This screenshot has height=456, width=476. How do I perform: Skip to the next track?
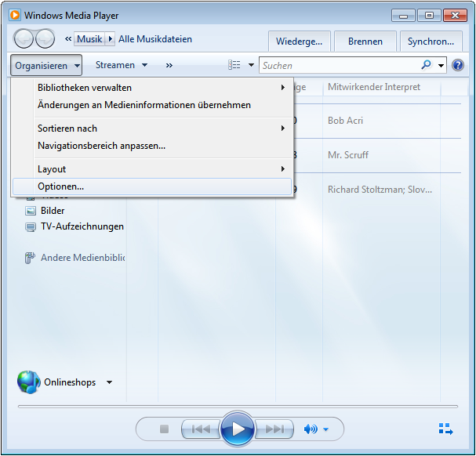tap(274, 429)
